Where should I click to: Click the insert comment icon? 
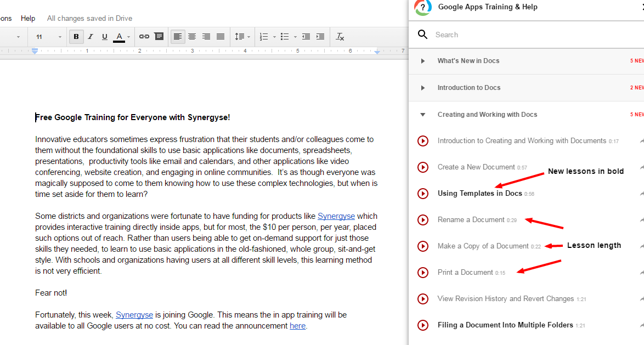point(159,37)
